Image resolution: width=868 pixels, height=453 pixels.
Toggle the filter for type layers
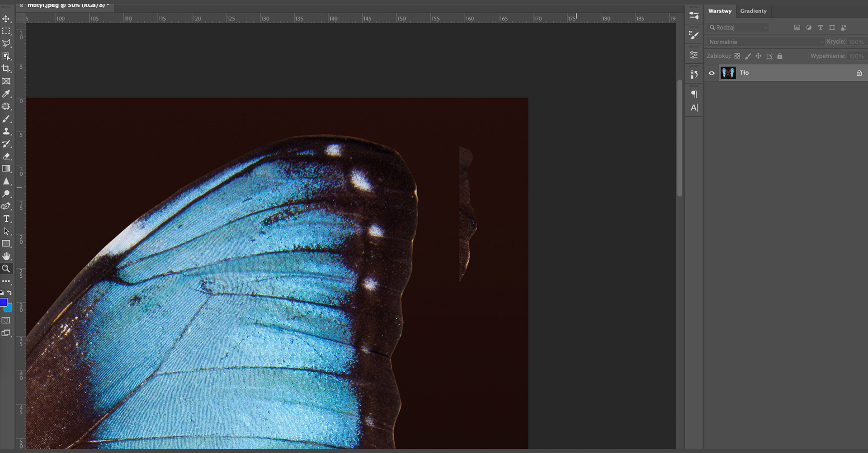pos(821,28)
